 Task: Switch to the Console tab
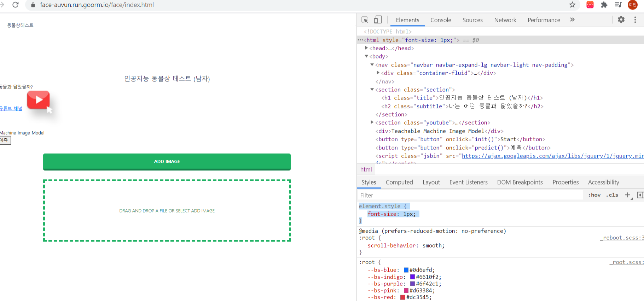[441, 20]
